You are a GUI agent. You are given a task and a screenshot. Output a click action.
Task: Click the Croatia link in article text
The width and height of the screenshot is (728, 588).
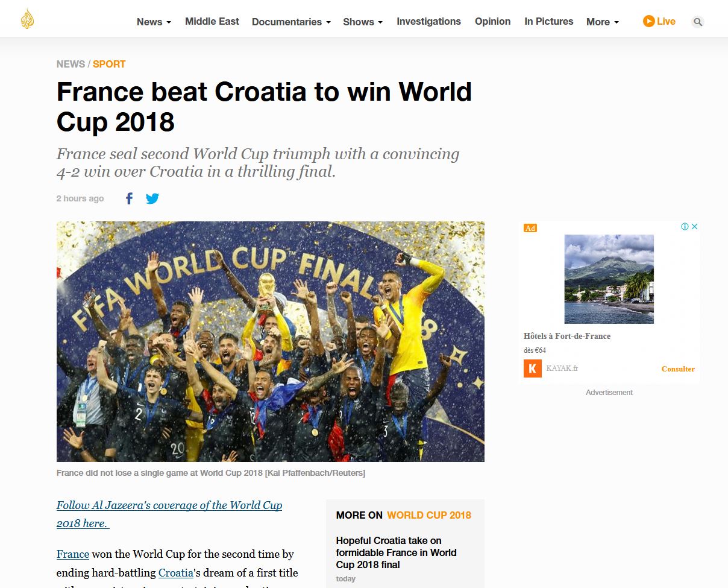[176, 572]
